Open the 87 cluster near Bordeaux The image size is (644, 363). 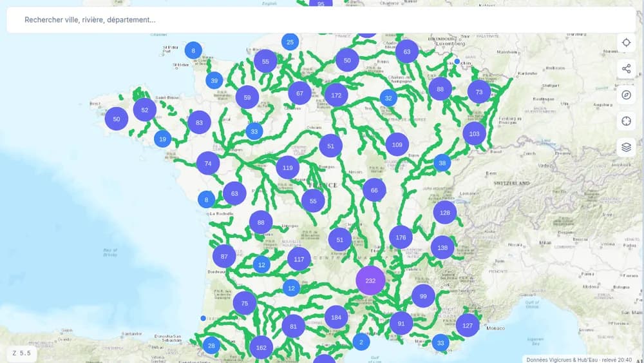(224, 256)
